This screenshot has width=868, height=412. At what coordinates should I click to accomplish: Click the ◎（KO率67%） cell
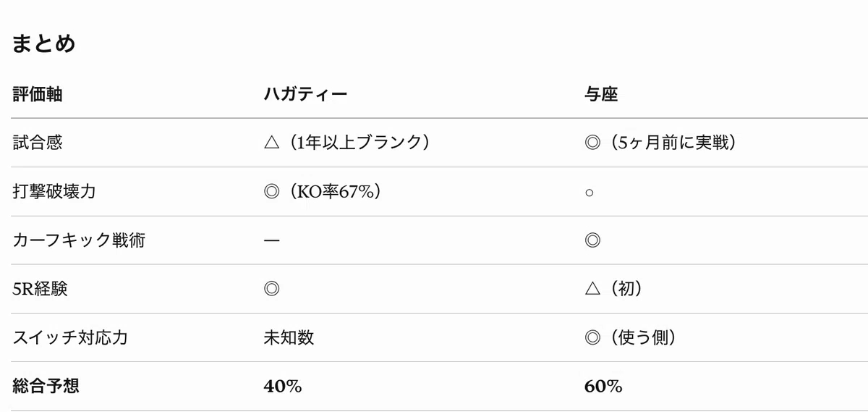coord(323,192)
